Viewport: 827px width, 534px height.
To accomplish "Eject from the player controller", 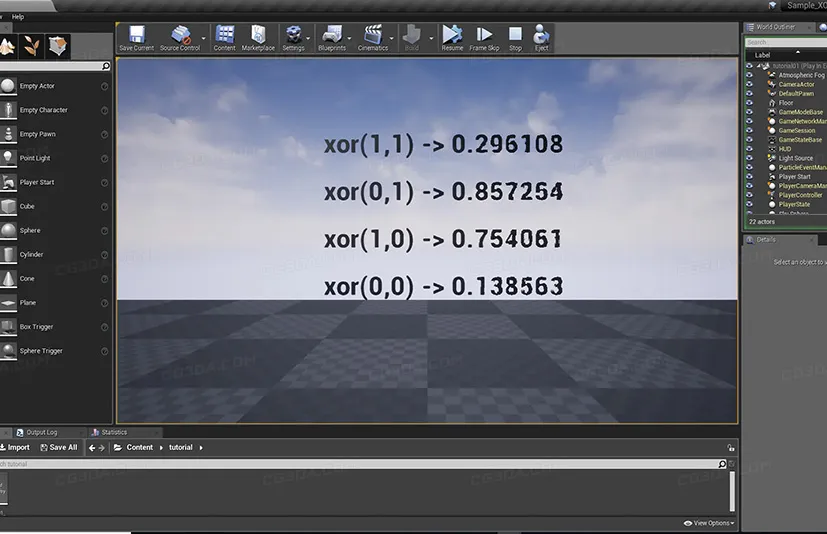I will [541, 38].
